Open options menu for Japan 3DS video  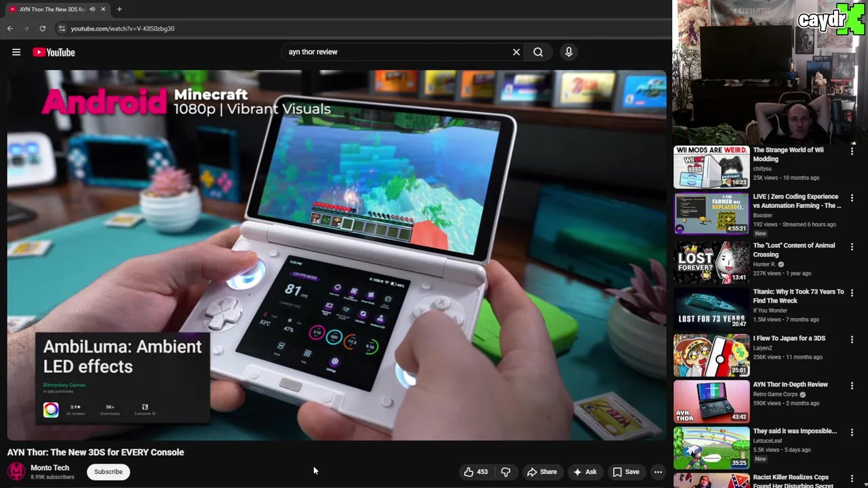pos(852,339)
